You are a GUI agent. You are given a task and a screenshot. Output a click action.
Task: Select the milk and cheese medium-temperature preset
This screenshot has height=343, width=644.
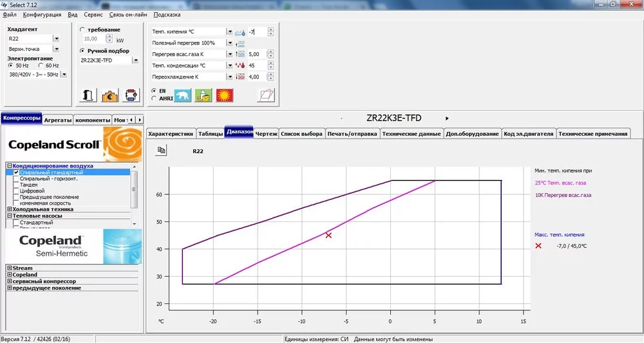[204, 95]
